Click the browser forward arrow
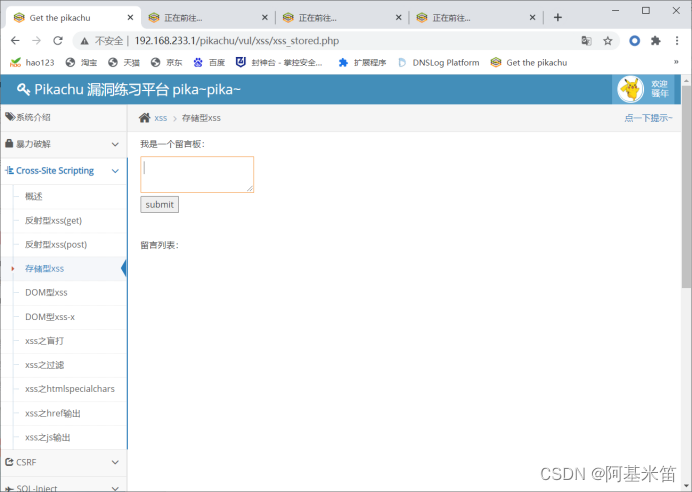692x492 pixels. click(37, 41)
